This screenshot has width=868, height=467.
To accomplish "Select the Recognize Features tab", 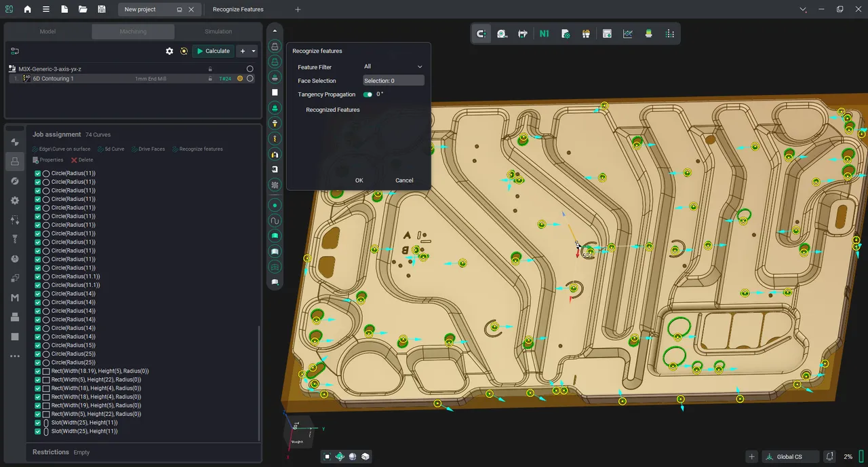I will pyautogui.click(x=238, y=10).
